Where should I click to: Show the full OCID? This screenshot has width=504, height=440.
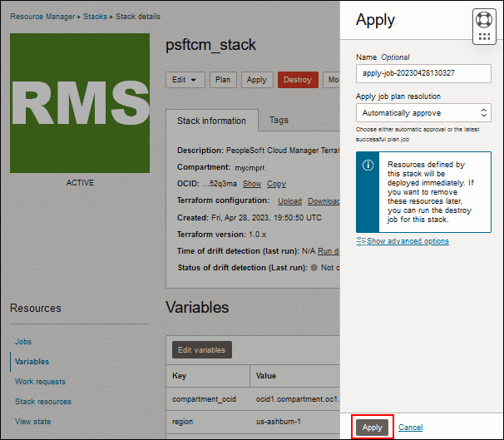pos(252,184)
